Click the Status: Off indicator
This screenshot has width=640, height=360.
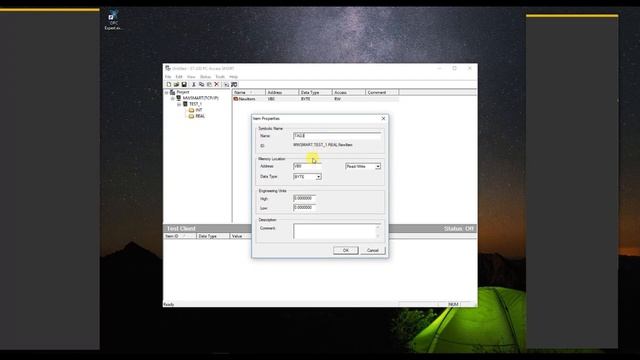click(x=459, y=229)
